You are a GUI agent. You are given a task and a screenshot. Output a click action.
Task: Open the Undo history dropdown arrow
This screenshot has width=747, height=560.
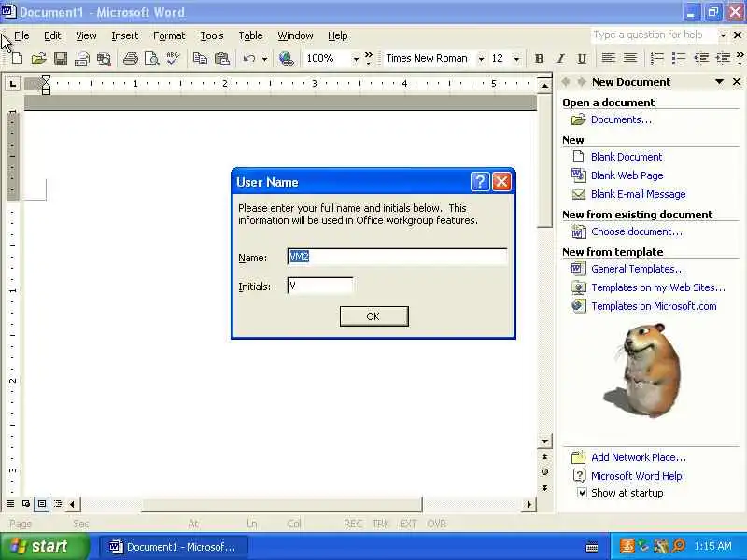coord(264,59)
